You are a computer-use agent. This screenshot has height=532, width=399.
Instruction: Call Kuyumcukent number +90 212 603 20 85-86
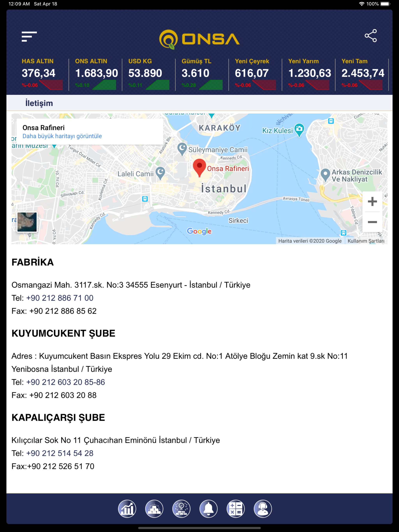[65, 382]
